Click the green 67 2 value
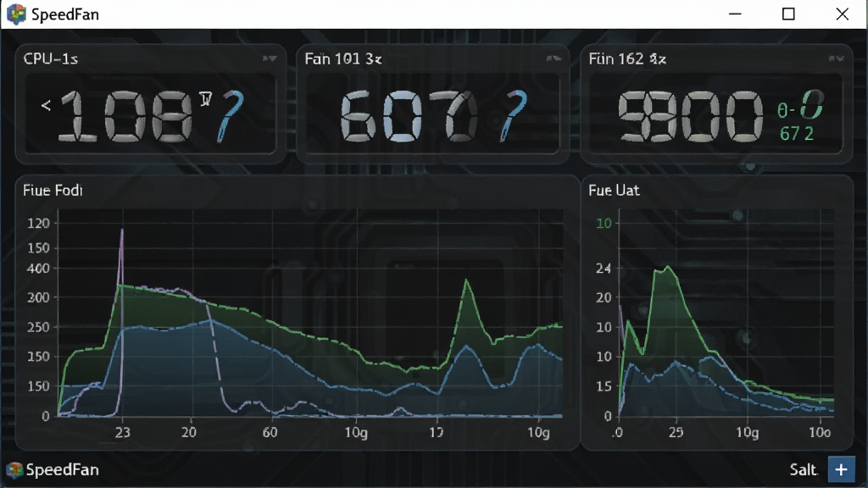 click(x=797, y=133)
